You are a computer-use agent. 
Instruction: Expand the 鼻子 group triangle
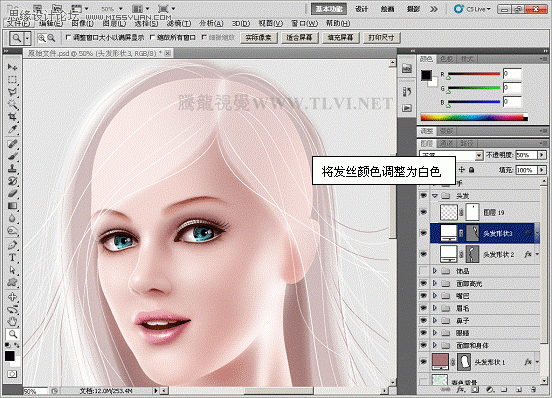click(x=435, y=321)
